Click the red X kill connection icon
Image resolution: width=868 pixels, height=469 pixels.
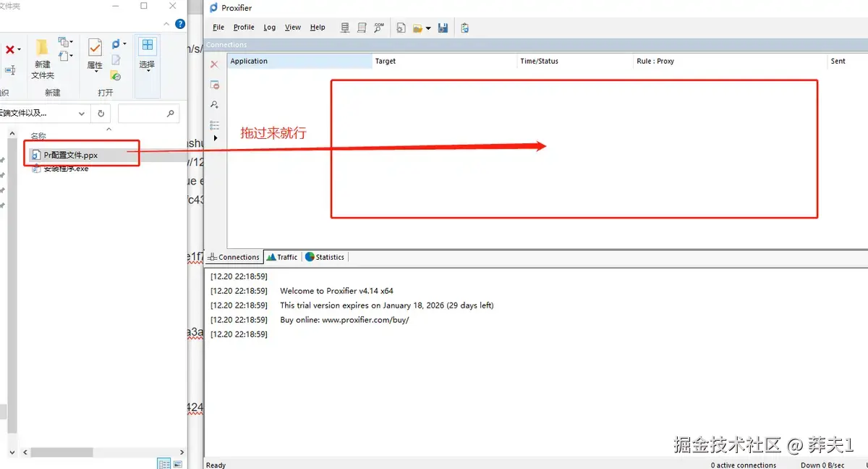[x=214, y=64]
